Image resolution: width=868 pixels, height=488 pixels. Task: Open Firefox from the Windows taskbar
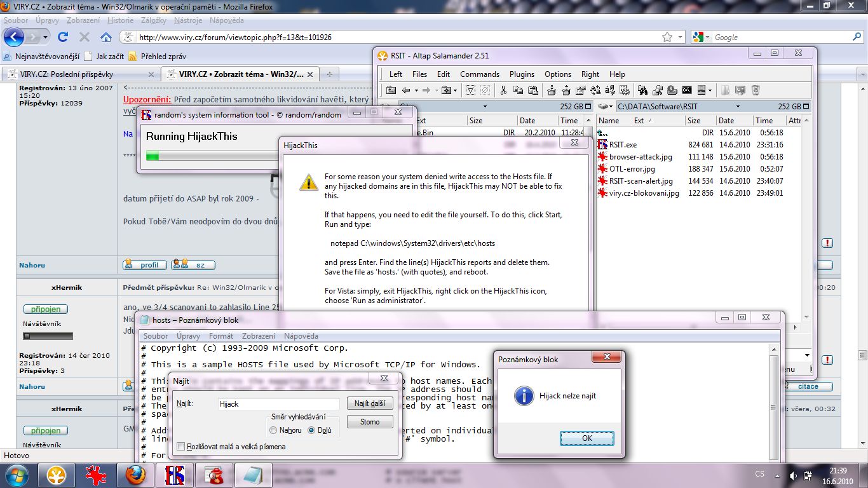point(135,475)
